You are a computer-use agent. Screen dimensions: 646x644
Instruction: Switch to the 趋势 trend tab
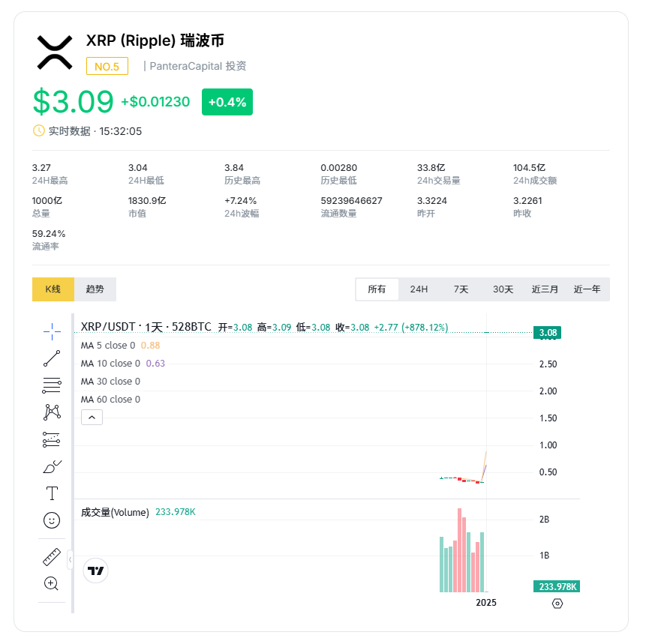95,289
